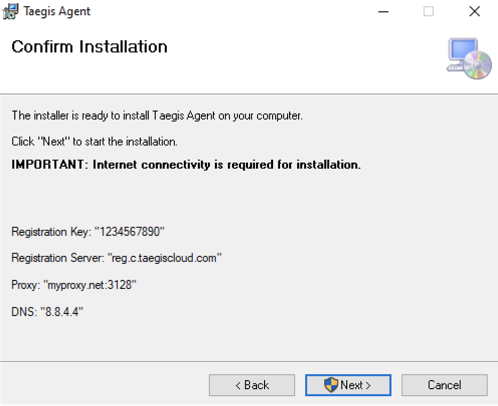The height and width of the screenshot is (406, 498).
Task: Click the "Registration Key:" label
Action: (51, 232)
